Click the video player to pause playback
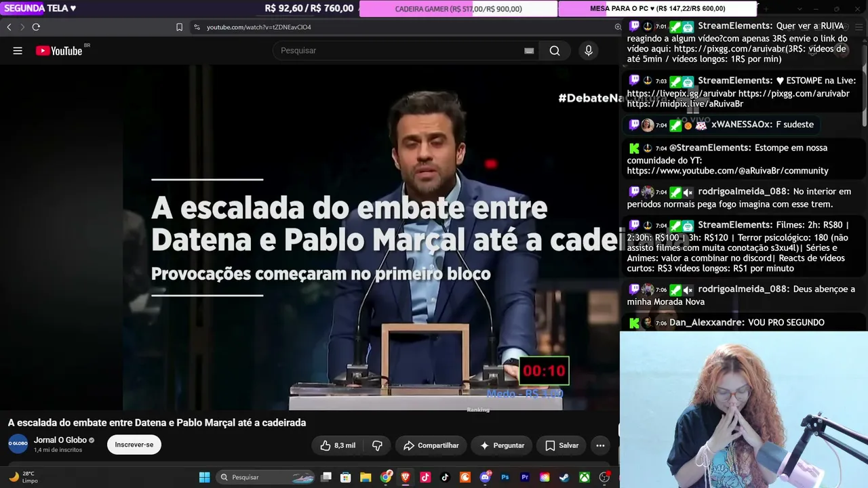 click(x=310, y=237)
